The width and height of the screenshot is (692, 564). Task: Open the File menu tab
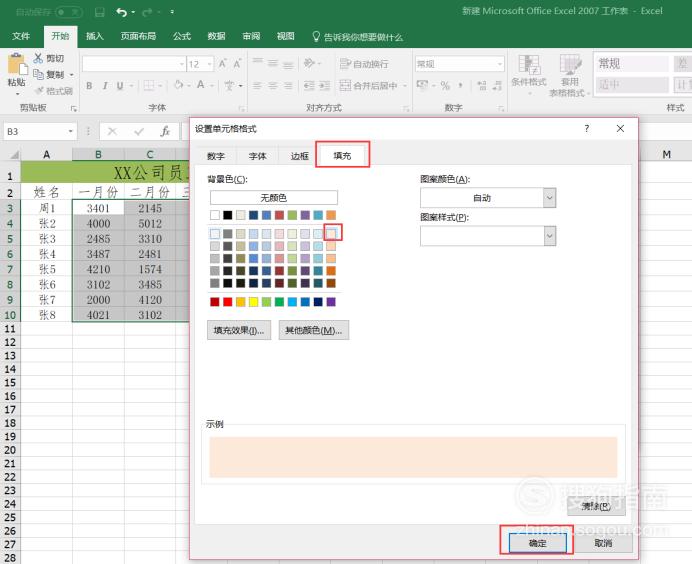coord(21,36)
